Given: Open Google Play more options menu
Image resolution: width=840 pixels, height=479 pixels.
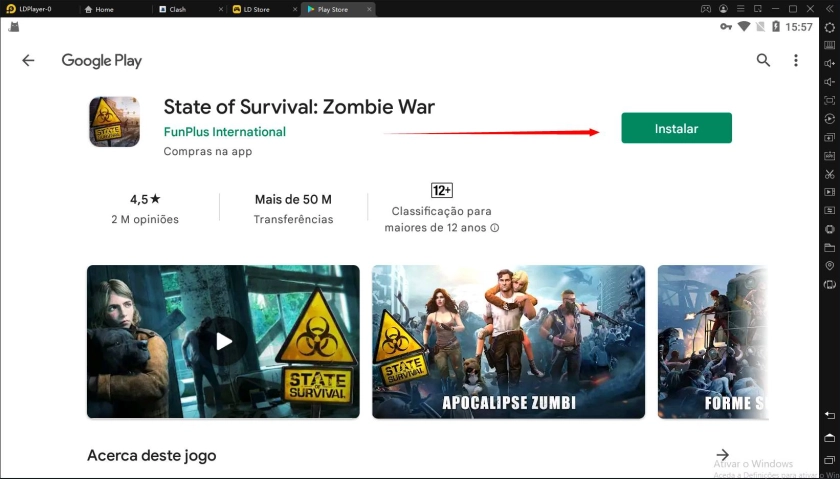Looking at the screenshot, I should (x=796, y=60).
